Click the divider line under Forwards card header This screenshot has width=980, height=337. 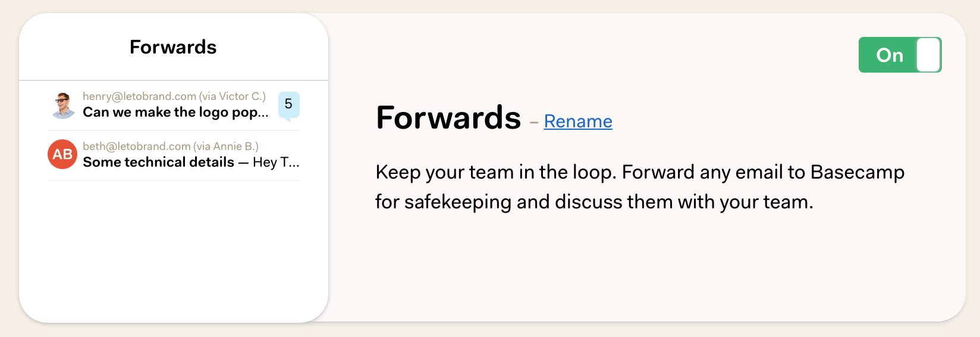point(174,80)
